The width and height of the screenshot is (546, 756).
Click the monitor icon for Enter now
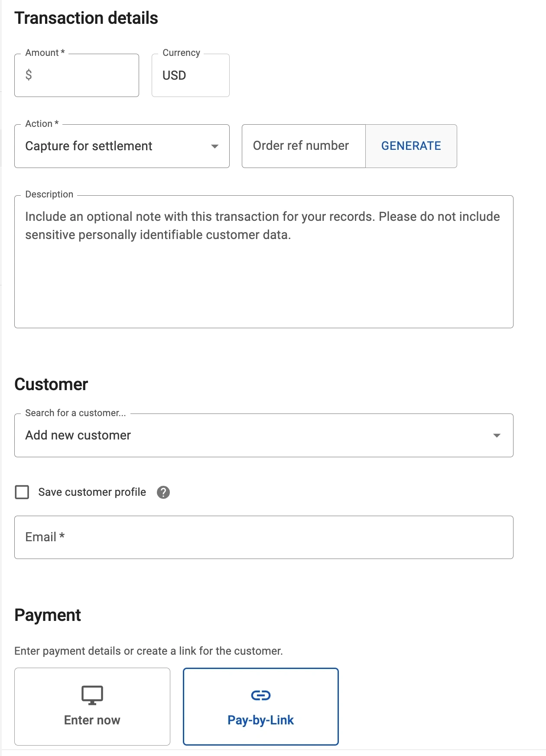point(92,695)
